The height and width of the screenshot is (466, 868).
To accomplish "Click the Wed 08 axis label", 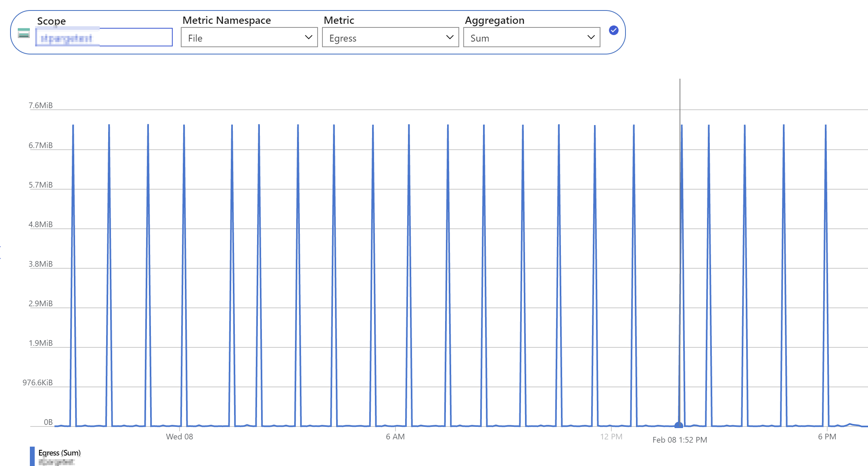I will click(x=179, y=437).
